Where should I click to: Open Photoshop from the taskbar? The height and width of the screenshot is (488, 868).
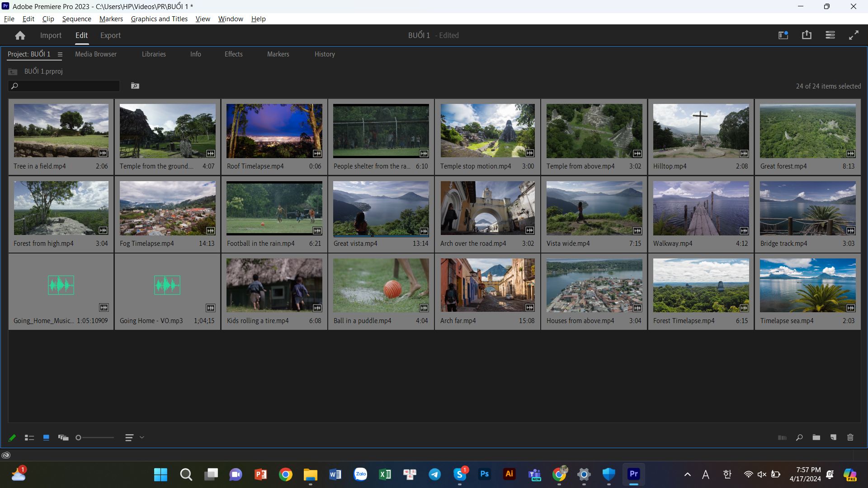point(484,474)
